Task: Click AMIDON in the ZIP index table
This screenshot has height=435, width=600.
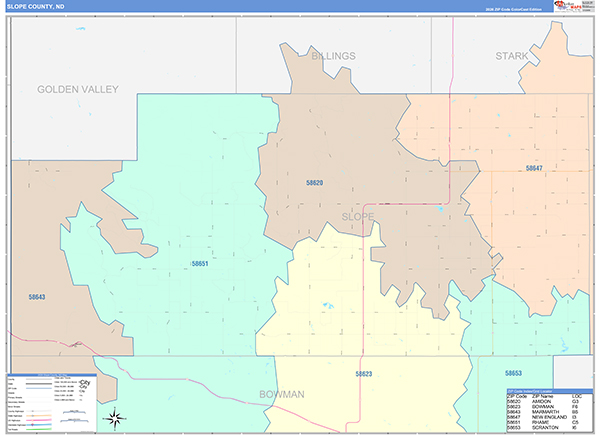Action: tap(541, 402)
